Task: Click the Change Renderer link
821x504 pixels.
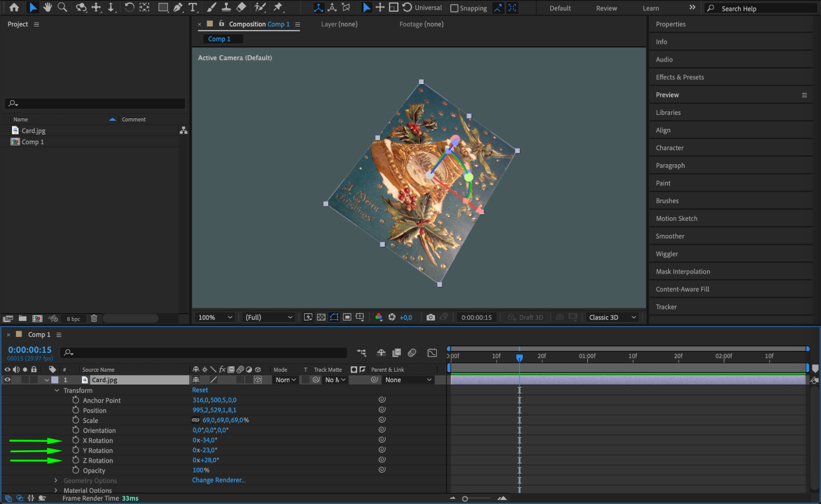Action: [x=218, y=480]
